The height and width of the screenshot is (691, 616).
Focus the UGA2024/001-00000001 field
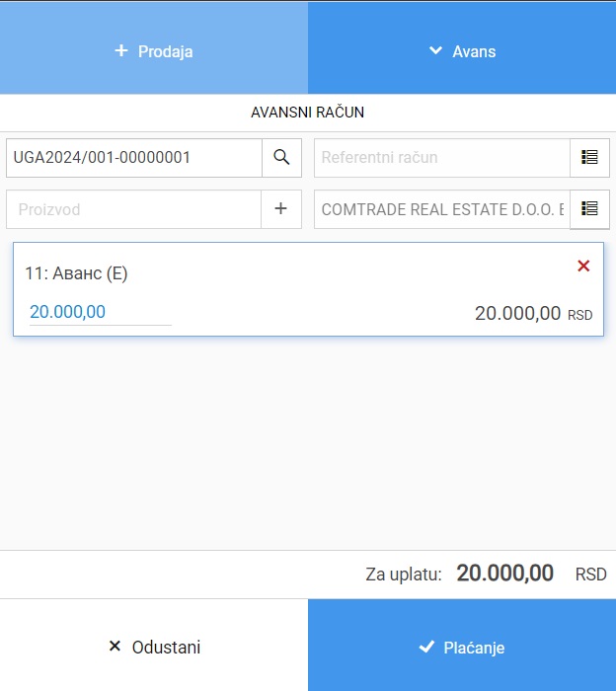(x=134, y=158)
